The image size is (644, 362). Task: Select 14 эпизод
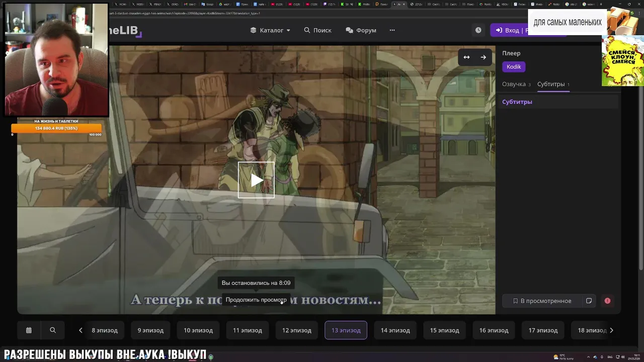[395, 330]
